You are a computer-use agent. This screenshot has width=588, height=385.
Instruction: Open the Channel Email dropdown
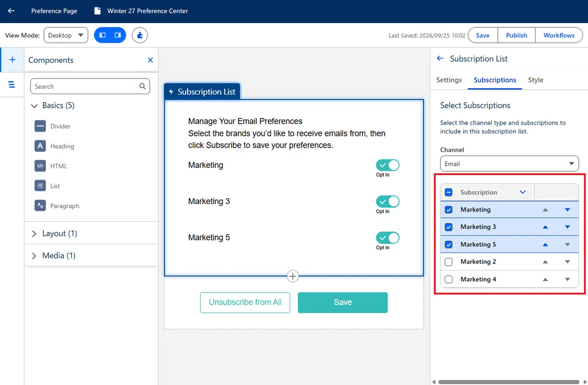click(509, 164)
